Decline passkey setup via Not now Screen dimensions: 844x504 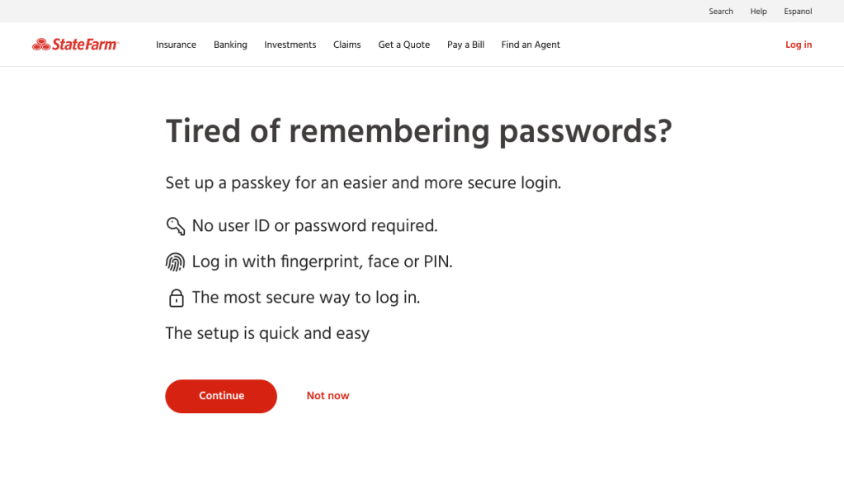pyautogui.click(x=328, y=396)
